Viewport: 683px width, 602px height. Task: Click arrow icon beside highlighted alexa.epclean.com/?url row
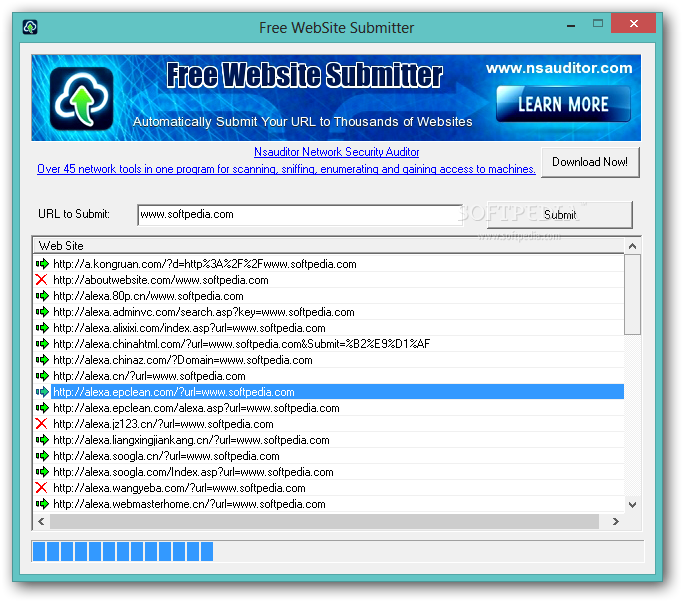(42, 392)
